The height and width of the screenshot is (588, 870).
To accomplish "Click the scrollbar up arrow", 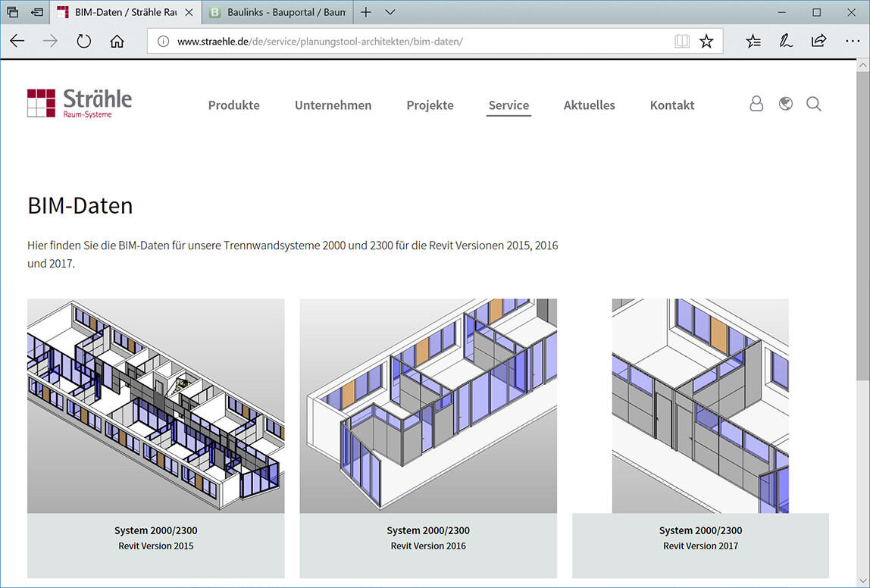I will pos(862,65).
